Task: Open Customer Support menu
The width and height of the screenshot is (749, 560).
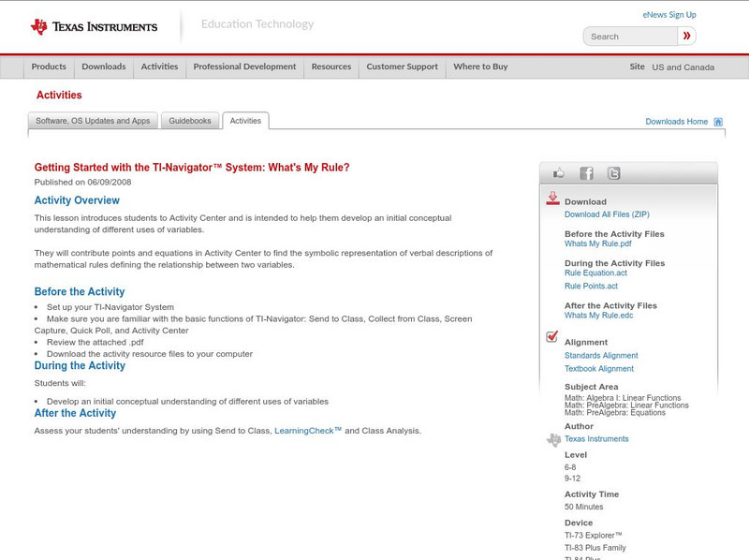Action: [x=403, y=66]
